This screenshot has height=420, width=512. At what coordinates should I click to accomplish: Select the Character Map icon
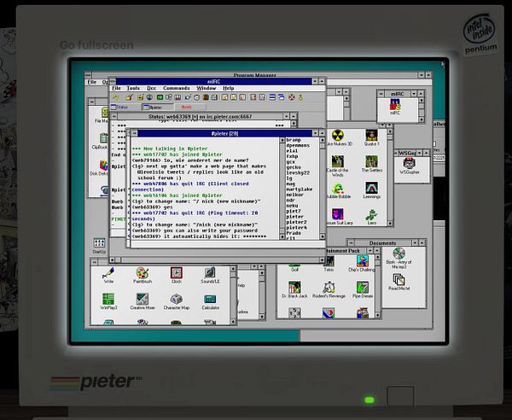177,302
